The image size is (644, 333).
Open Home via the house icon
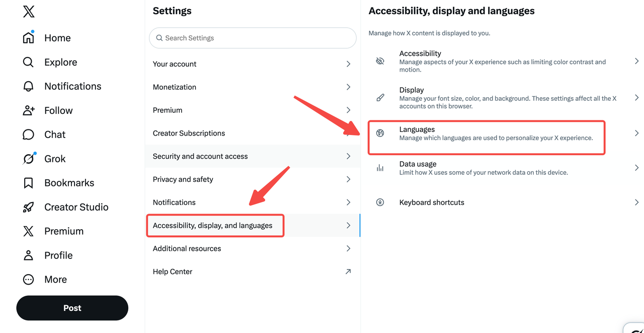(x=29, y=38)
